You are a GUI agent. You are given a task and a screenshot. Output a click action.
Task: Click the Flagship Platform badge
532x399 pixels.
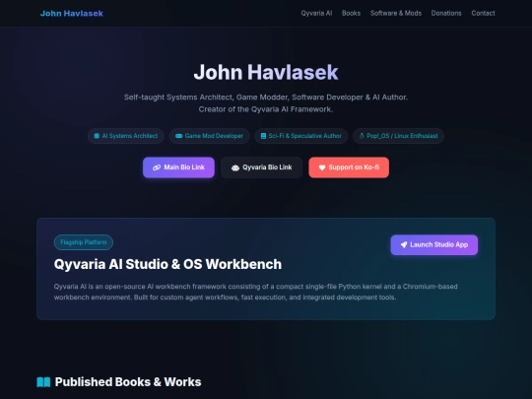[84, 242]
